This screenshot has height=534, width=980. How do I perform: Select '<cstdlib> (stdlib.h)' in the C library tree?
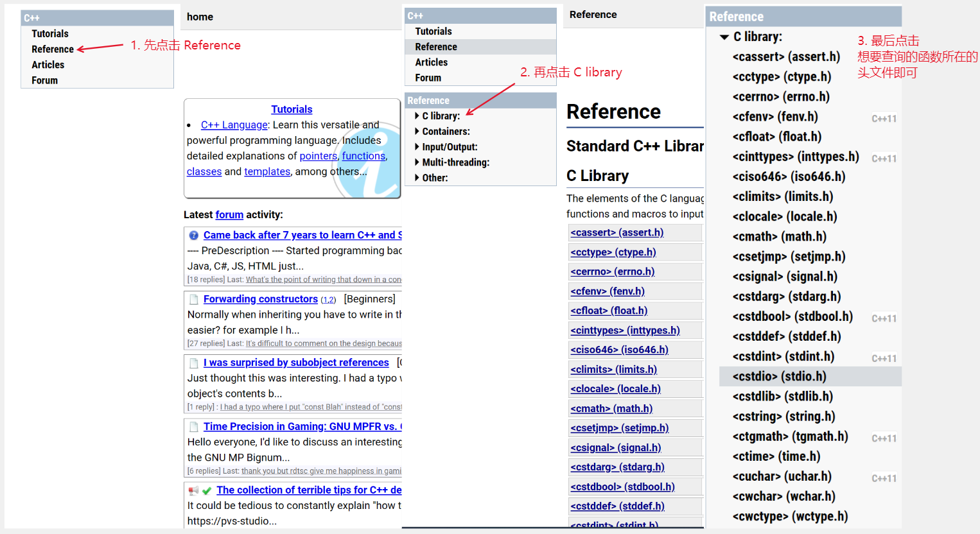782,396
